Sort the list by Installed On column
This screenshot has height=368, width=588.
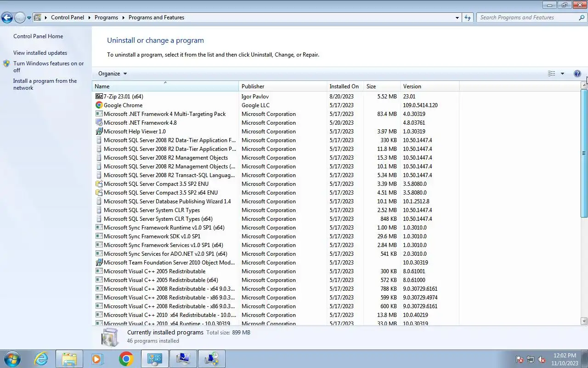point(345,86)
